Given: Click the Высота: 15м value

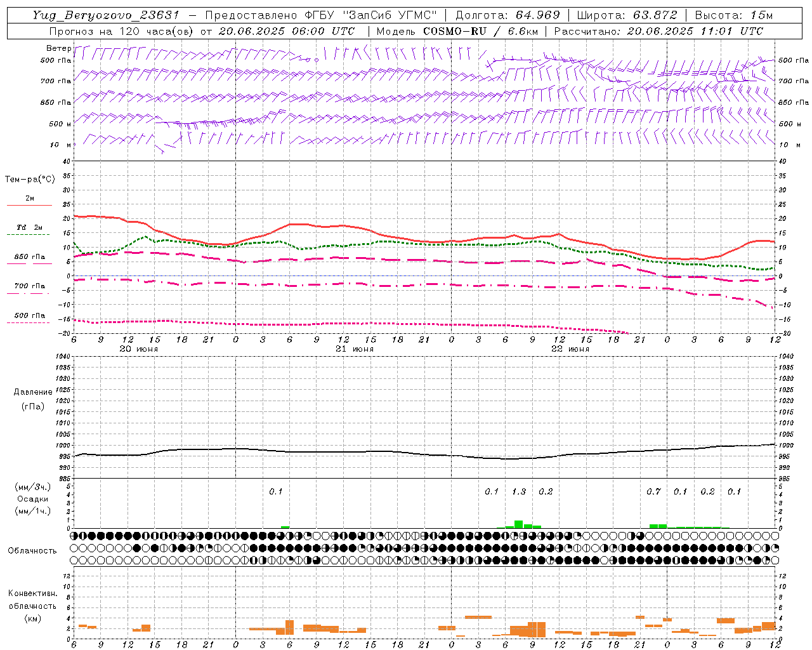Looking at the screenshot, I should tap(734, 15).
